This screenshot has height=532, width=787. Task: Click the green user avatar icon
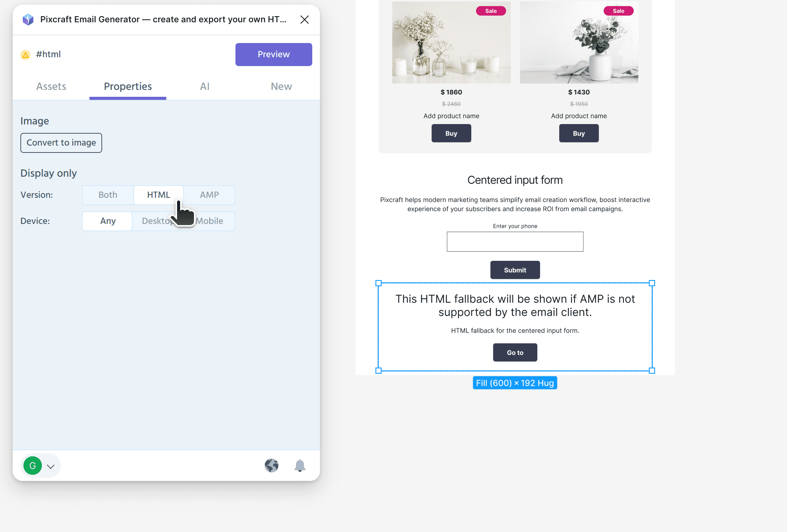[x=33, y=466]
